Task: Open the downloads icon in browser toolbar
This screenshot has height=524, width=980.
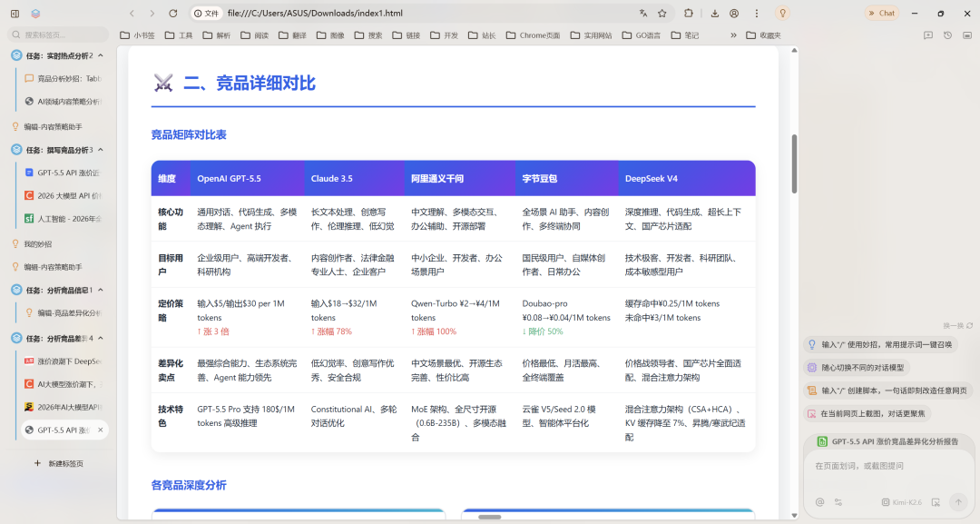Action: point(715,13)
